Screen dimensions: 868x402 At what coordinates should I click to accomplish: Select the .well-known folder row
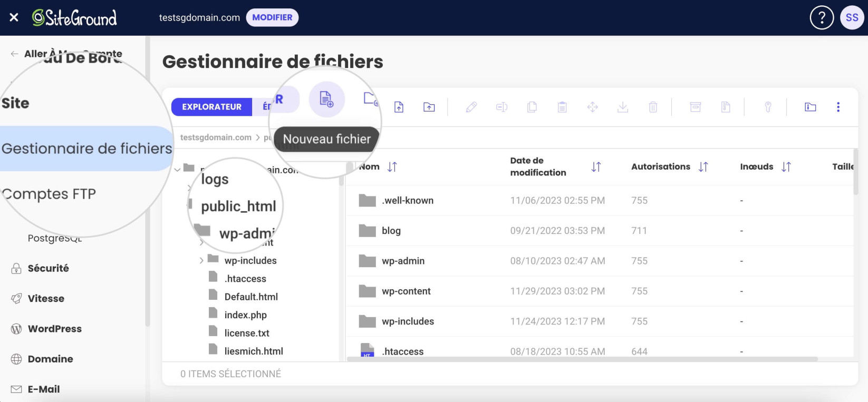pyautogui.click(x=599, y=200)
